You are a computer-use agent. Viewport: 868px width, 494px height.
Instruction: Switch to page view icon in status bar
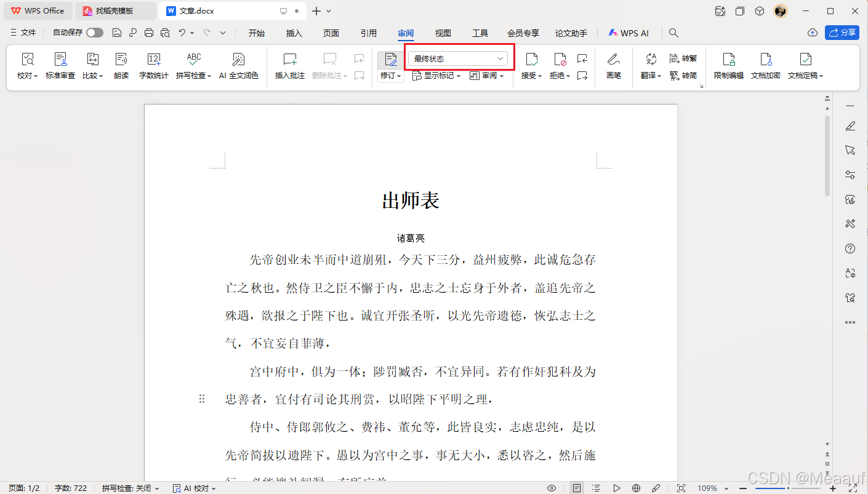pyautogui.click(x=577, y=488)
